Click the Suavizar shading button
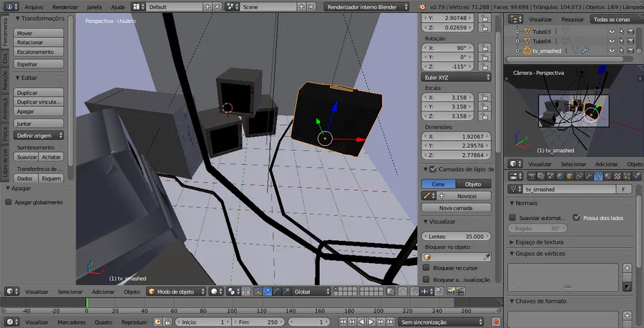 [26, 156]
